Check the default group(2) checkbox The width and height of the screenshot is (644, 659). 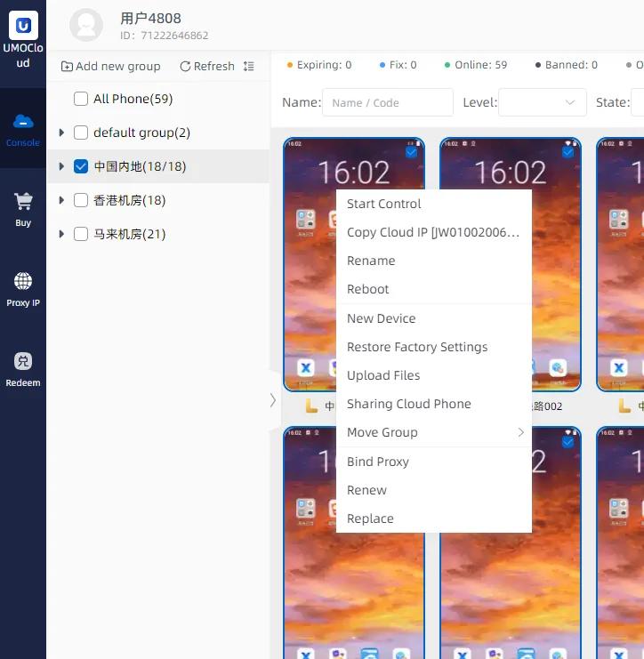tap(81, 133)
